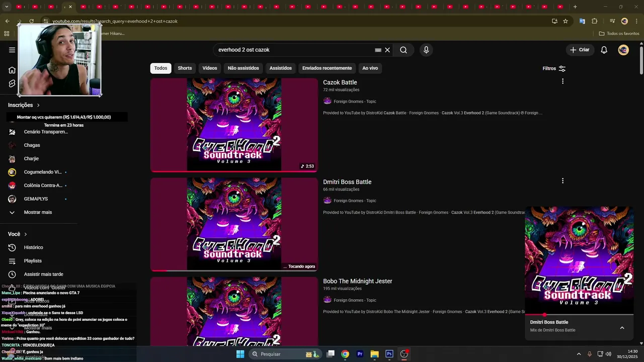The image size is (644, 362).
Task: Select the Assistidos filter chip
Action: pyautogui.click(x=280, y=68)
